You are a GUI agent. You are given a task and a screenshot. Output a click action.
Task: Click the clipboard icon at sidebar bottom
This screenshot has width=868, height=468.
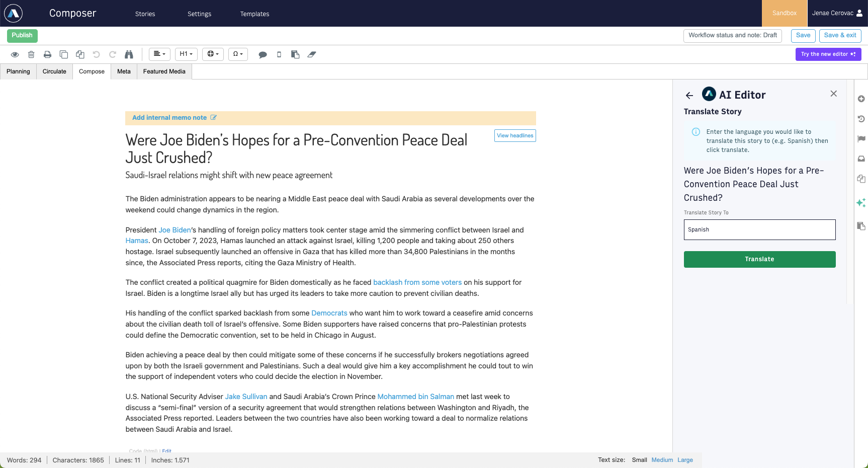861,226
